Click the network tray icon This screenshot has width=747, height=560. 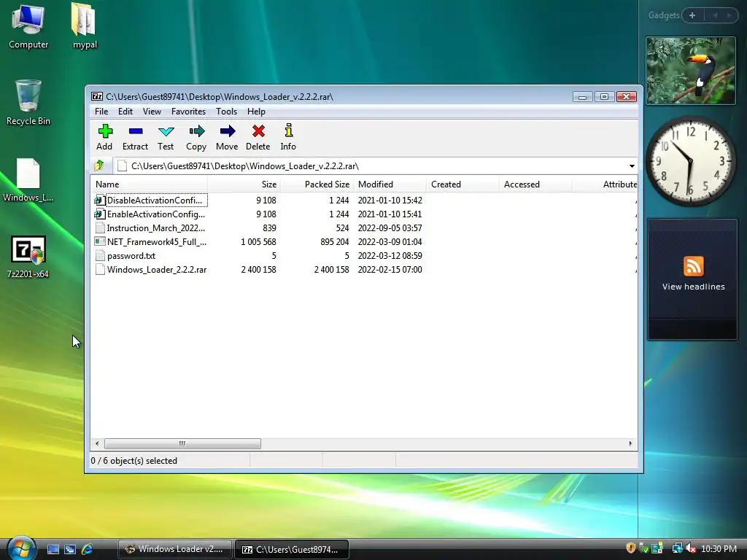(677, 549)
